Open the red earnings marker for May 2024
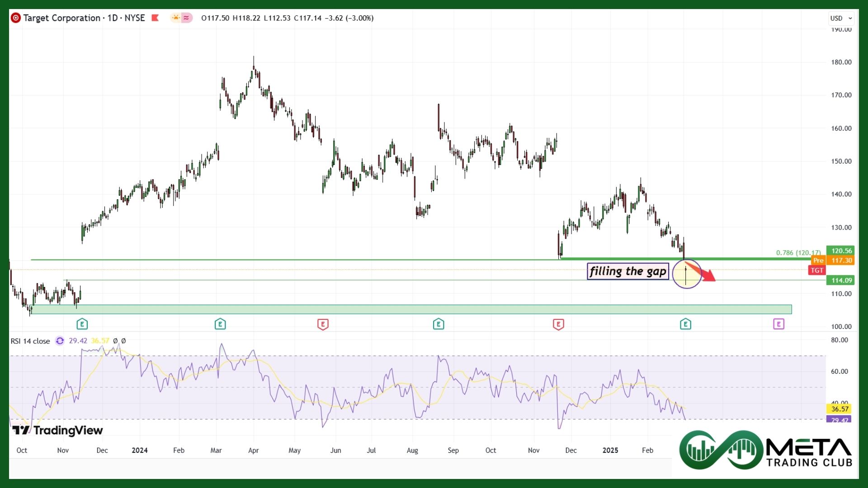This screenshot has width=868, height=488. 323,324
